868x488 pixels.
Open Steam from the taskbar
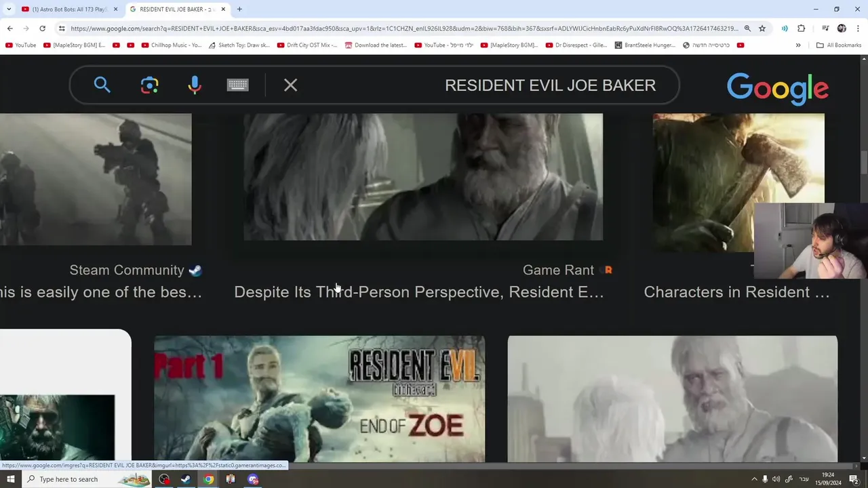coord(186,479)
